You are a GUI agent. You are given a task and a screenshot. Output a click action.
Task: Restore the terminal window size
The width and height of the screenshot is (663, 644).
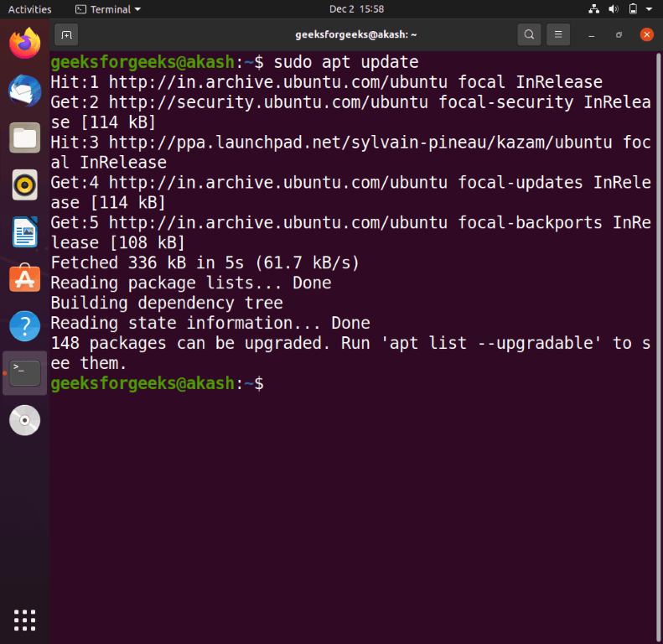619,34
